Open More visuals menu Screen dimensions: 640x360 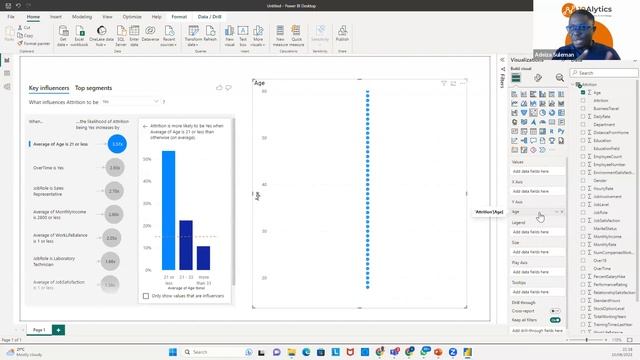coord(258,36)
